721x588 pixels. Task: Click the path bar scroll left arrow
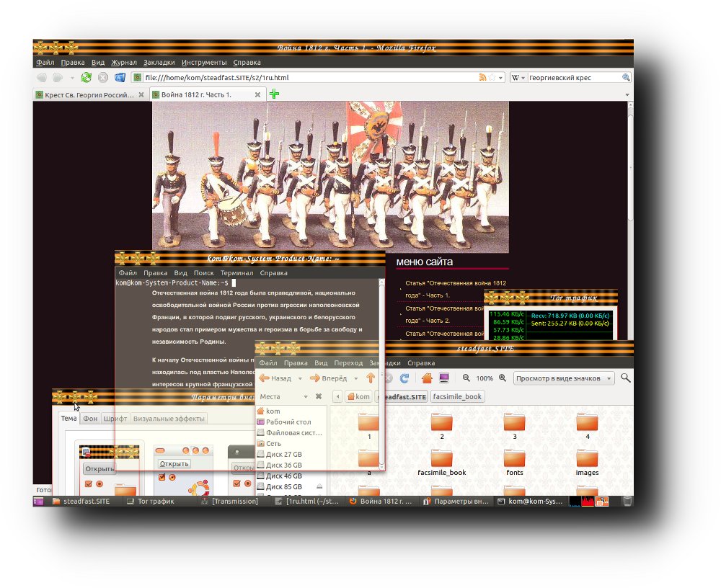coord(337,396)
